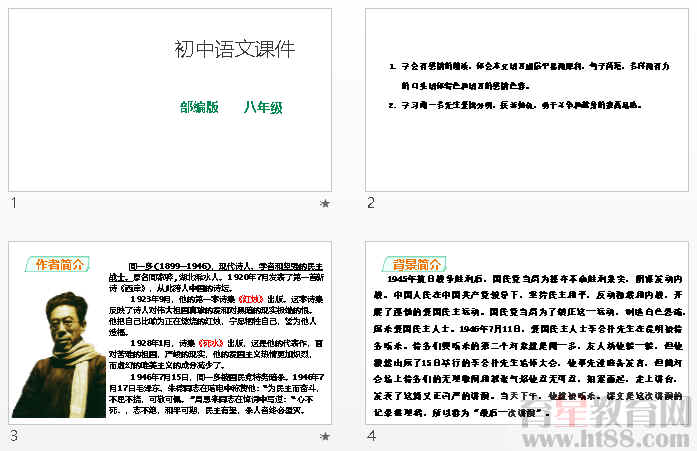
Task: Click slide number 2 below the second thumbnail
Action: click(x=371, y=203)
